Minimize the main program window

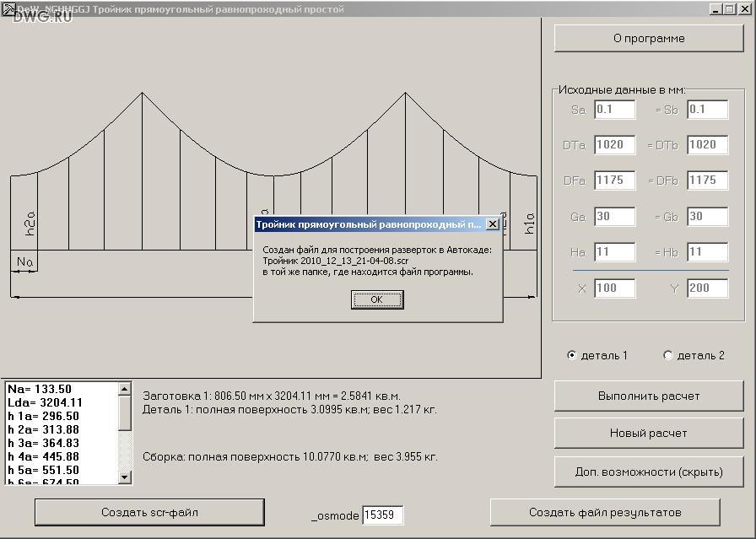pos(715,9)
